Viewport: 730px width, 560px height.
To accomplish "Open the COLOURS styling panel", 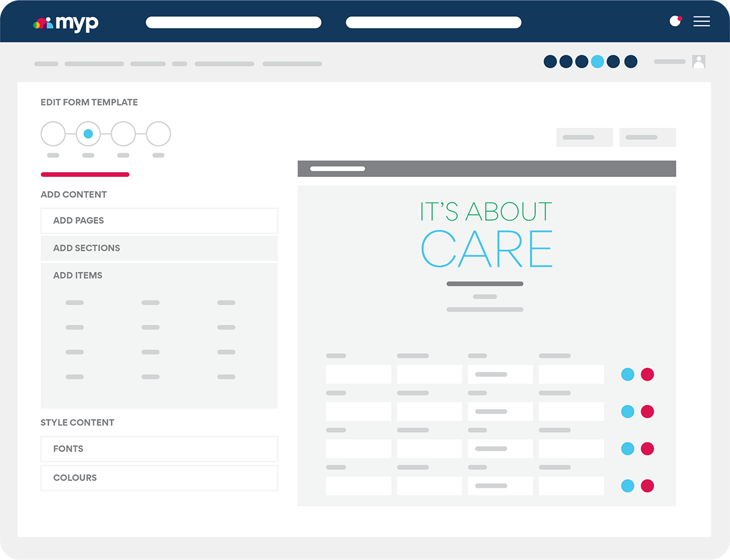I will (x=159, y=478).
